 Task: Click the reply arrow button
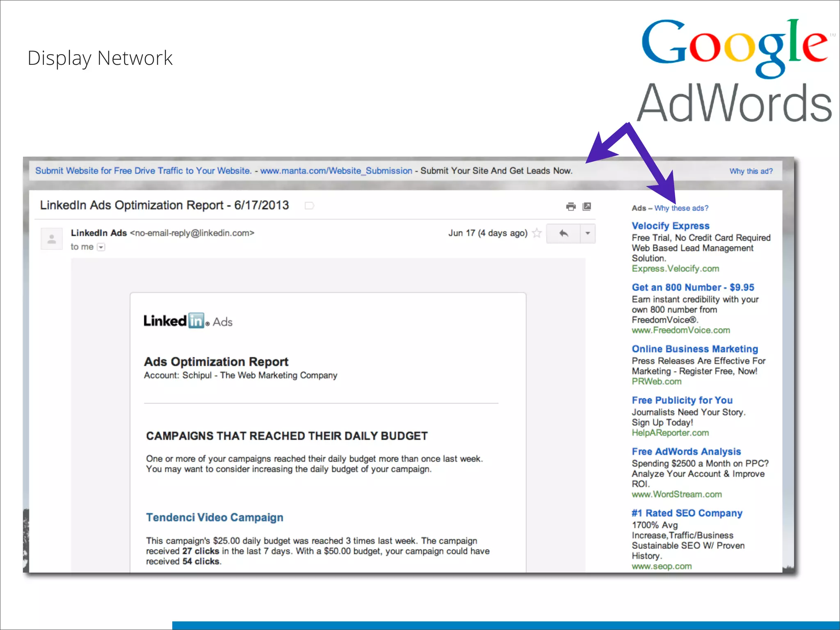pyautogui.click(x=564, y=233)
